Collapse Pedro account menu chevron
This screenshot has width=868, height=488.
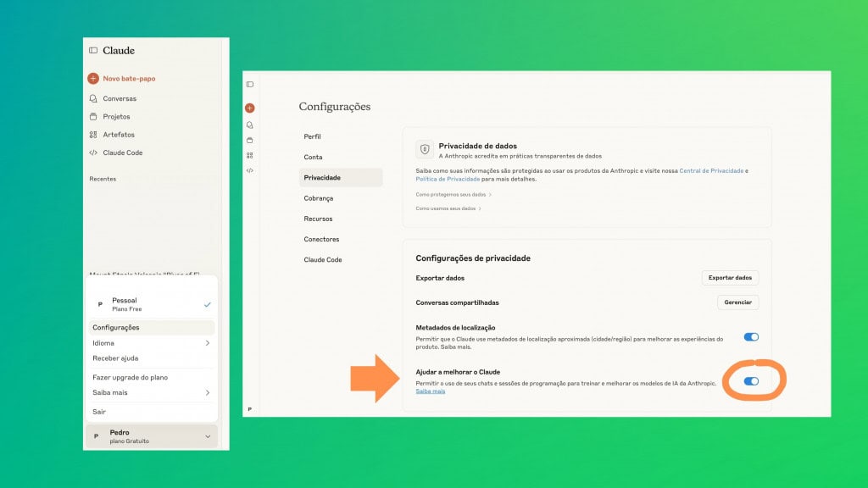click(208, 436)
